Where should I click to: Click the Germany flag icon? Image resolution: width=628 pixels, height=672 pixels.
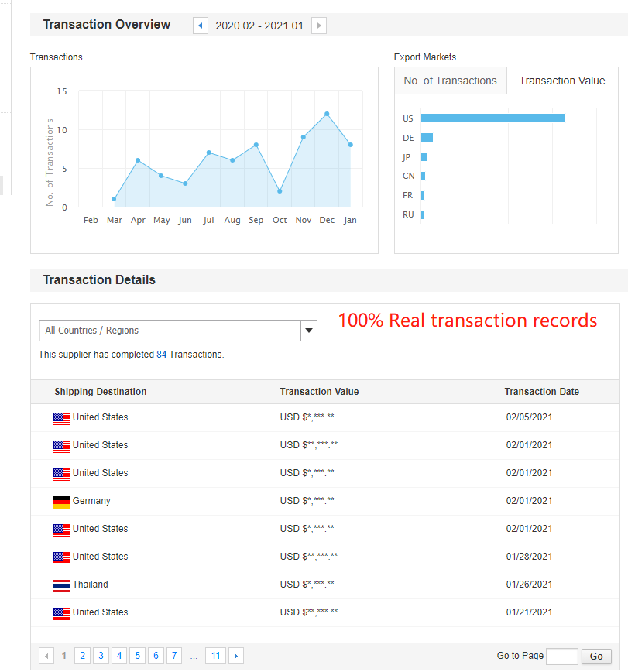tap(62, 502)
